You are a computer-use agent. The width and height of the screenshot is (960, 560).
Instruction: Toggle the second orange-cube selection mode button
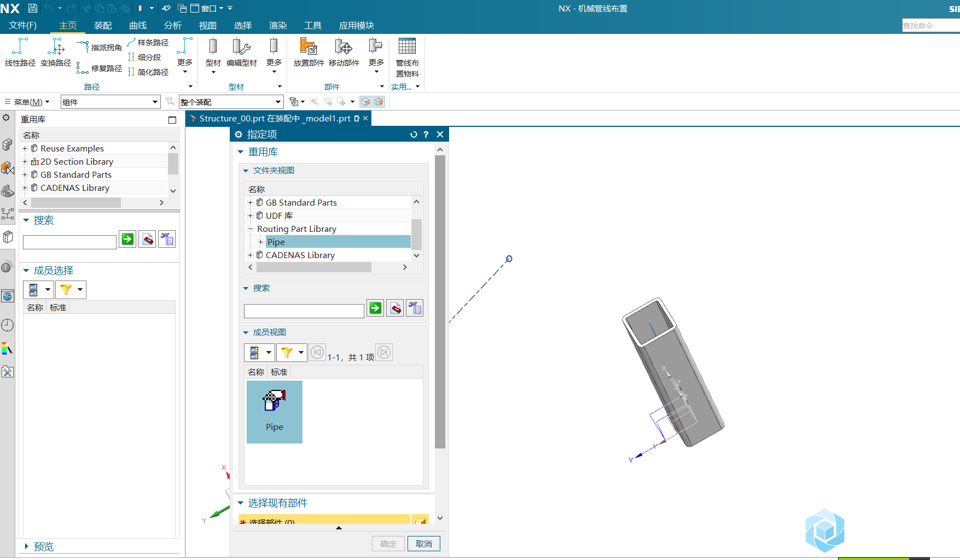click(379, 102)
